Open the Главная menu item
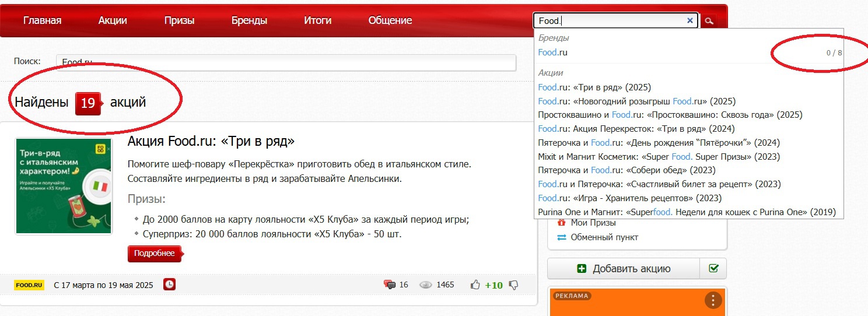Viewport: 868px width, 316px height. [x=42, y=20]
